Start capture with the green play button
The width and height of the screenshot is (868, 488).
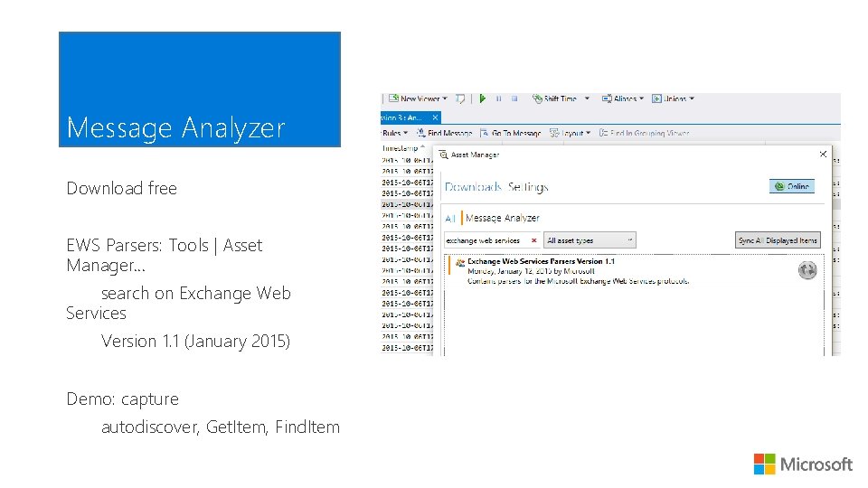483,99
